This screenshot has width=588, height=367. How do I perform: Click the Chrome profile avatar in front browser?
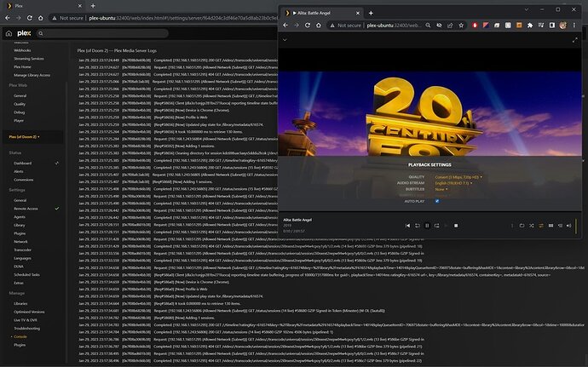(x=563, y=26)
